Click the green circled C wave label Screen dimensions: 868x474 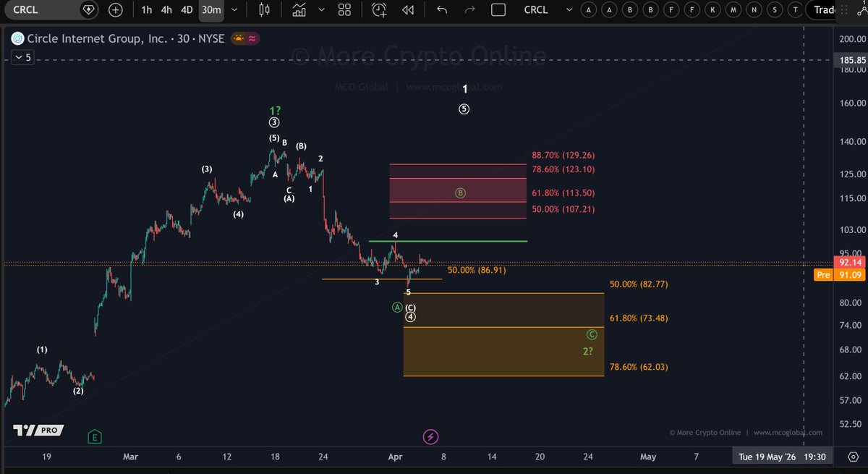click(592, 334)
